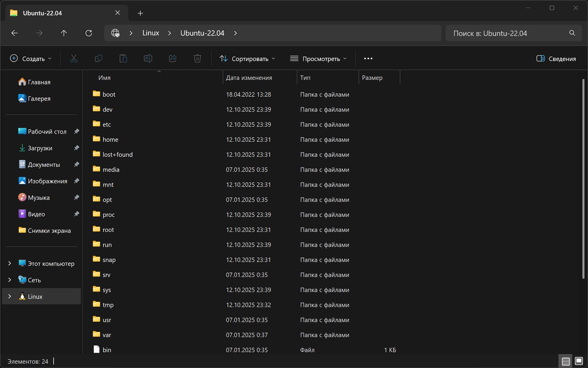Go up one directory level

click(x=64, y=33)
